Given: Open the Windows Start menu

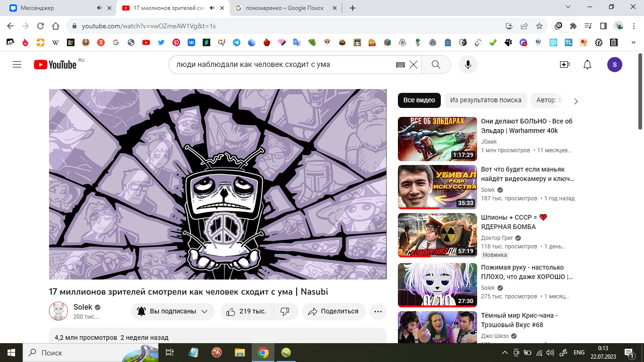Looking at the screenshot, I should [11, 353].
